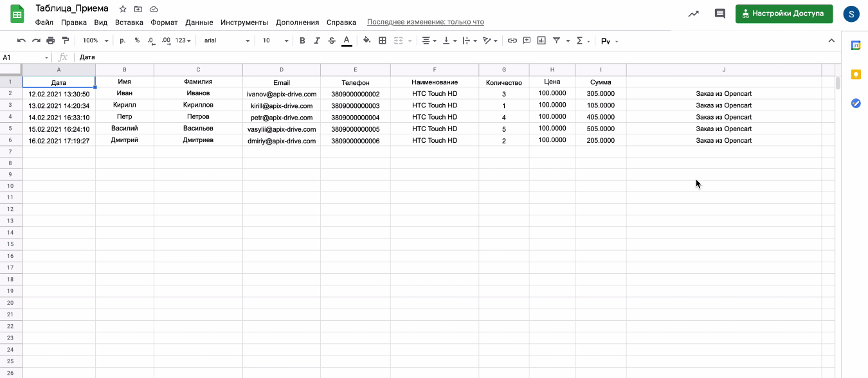This screenshot has width=868, height=378.
Task: Open the fill color picker
Action: (x=367, y=40)
